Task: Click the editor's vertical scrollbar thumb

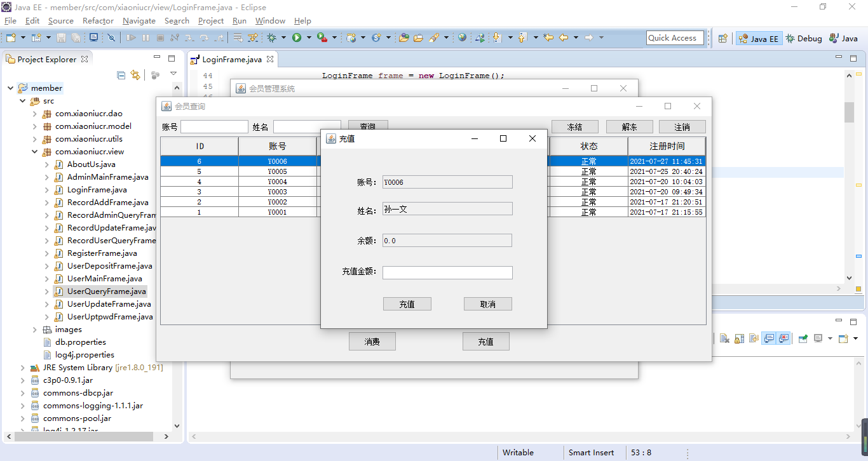Action: click(x=849, y=112)
